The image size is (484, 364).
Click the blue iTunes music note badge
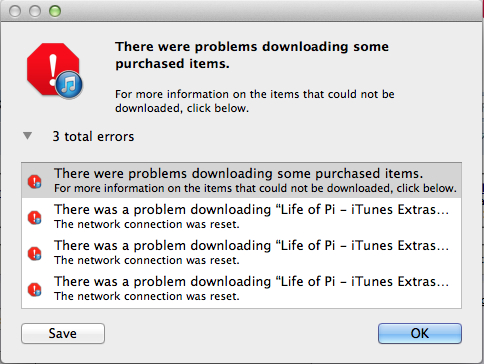click(x=69, y=85)
